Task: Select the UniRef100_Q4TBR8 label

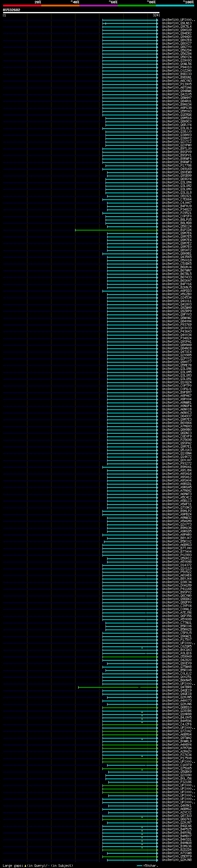Action: pos(176,687)
